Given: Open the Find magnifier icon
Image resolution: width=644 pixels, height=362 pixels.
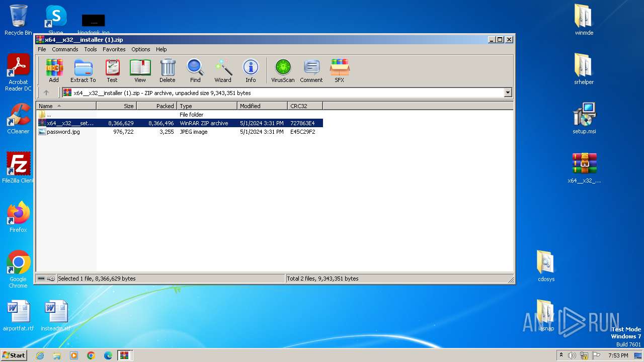Looking at the screenshot, I should (195, 70).
